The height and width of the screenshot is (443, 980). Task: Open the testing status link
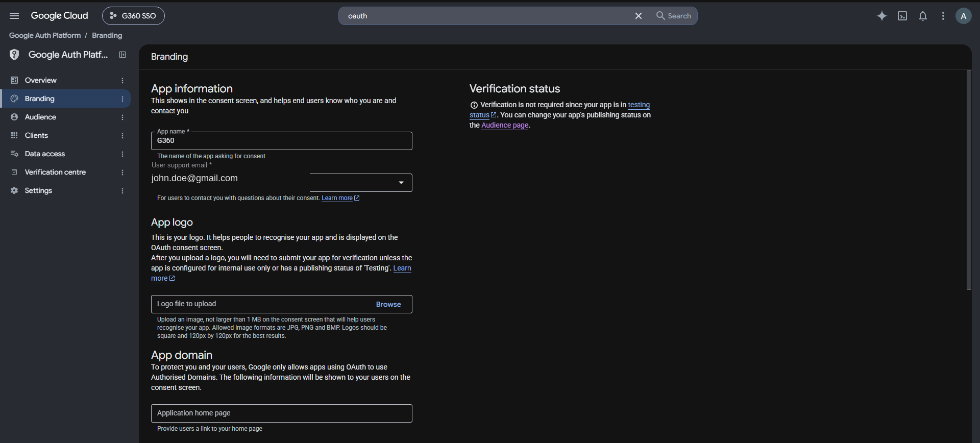pyautogui.click(x=639, y=105)
